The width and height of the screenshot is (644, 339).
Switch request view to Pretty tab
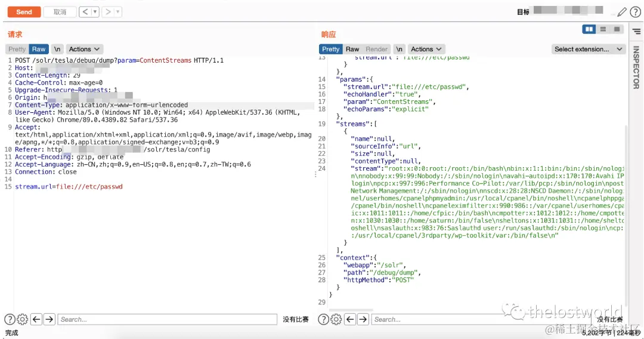[17, 49]
